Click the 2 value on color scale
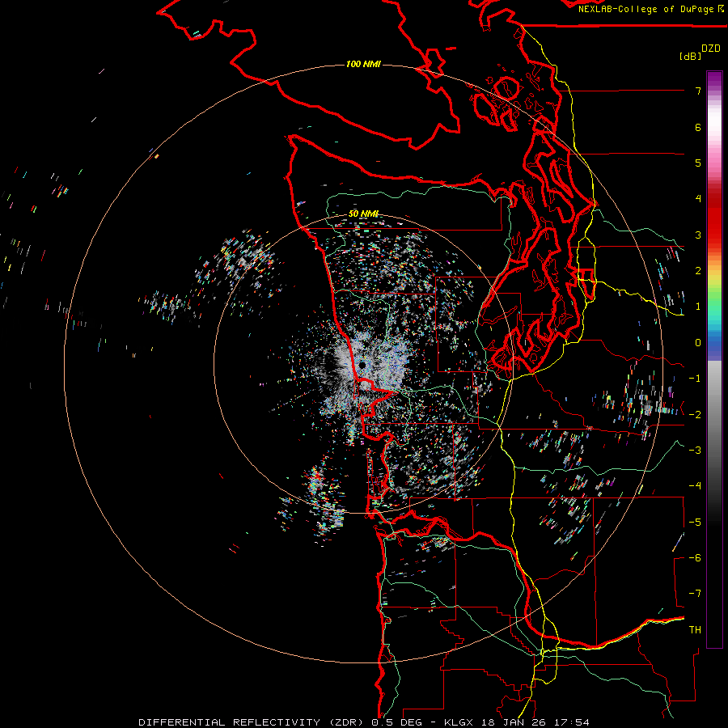This screenshot has width=728, height=728. click(698, 271)
